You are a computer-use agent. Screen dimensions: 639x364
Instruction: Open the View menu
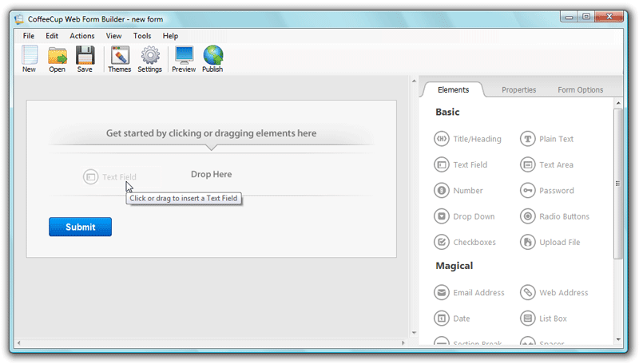tap(113, 36)
